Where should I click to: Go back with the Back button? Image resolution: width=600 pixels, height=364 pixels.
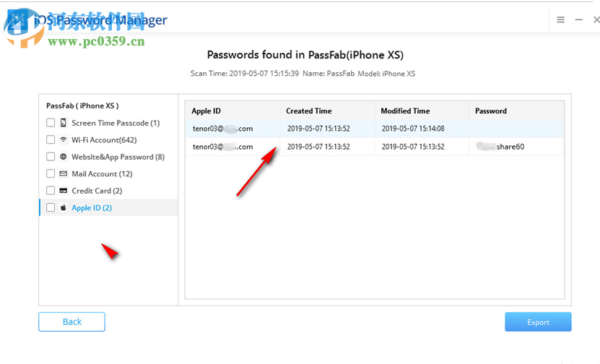coord(71,321)
